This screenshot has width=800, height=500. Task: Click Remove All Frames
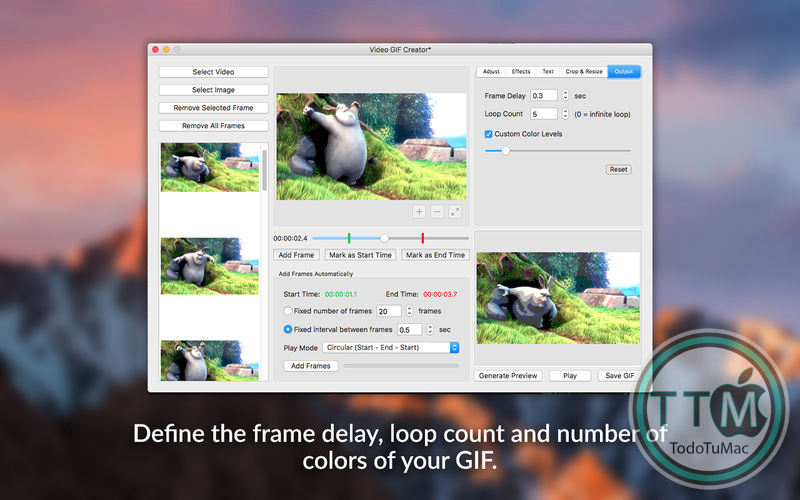click(213, 126)
